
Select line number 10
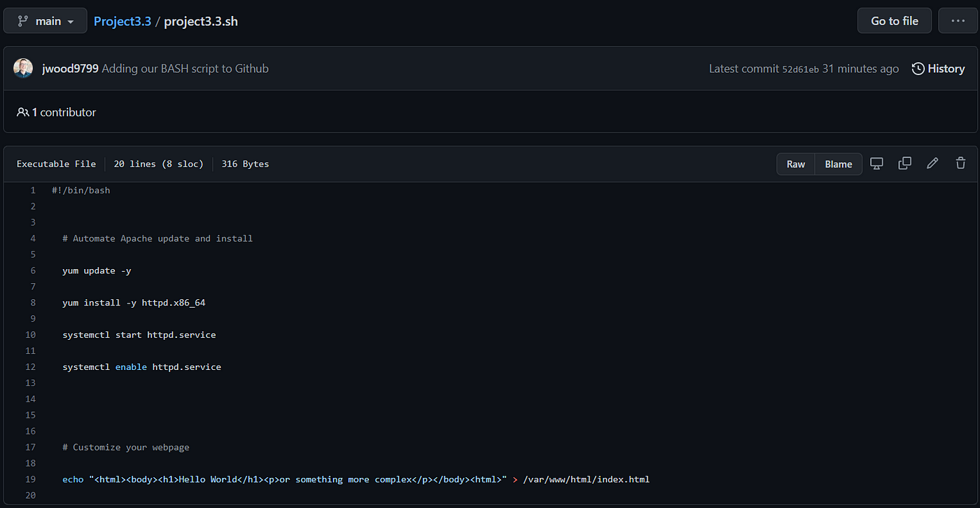(30, 335)
